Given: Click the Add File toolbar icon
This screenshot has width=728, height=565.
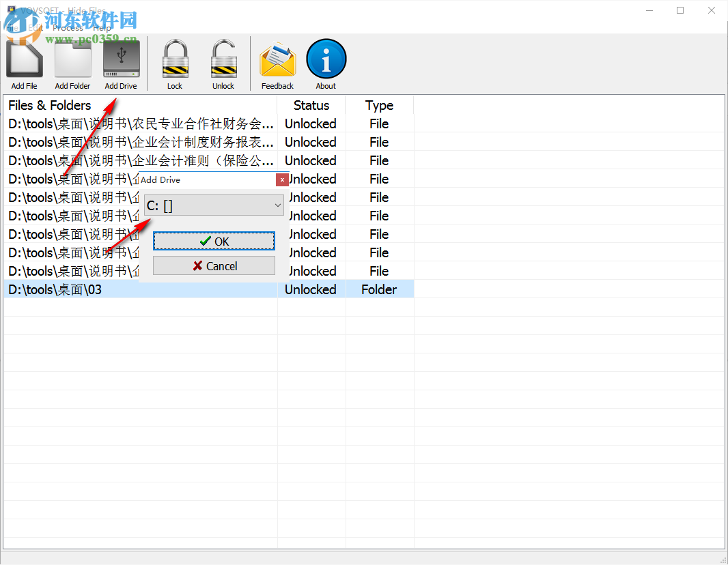Looking at the screenshot, I should point(23,59).
